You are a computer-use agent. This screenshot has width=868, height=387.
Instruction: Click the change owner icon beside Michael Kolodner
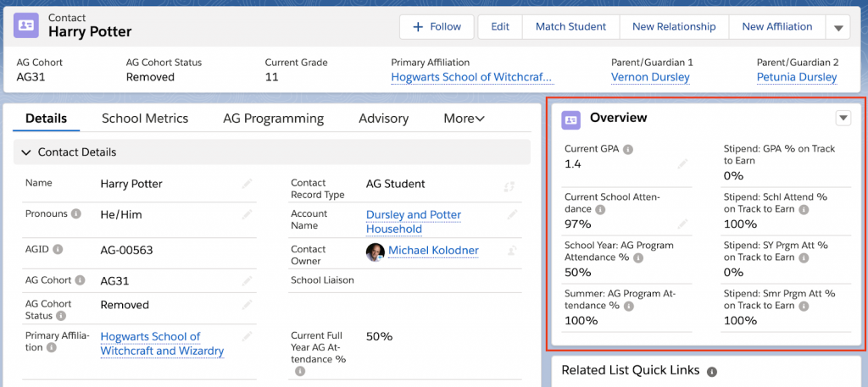pyautogui.click(x=512, y=251)
